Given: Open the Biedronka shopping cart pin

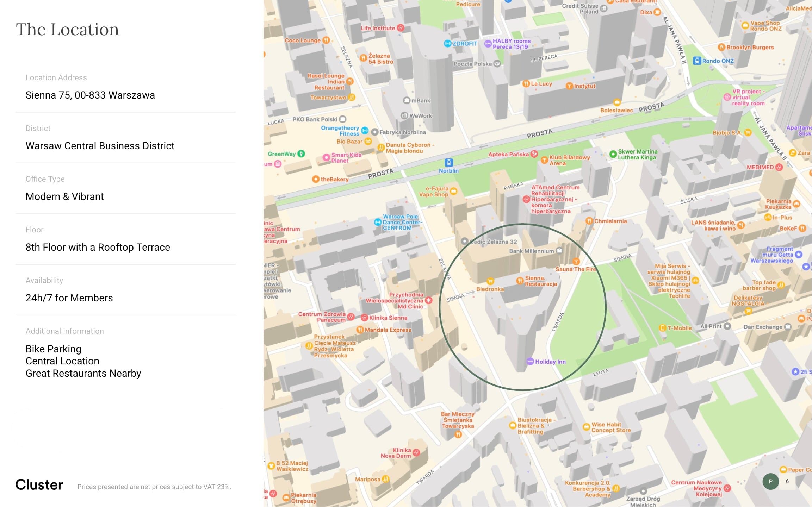Looking at the screenshot, I should click(490, 281).
